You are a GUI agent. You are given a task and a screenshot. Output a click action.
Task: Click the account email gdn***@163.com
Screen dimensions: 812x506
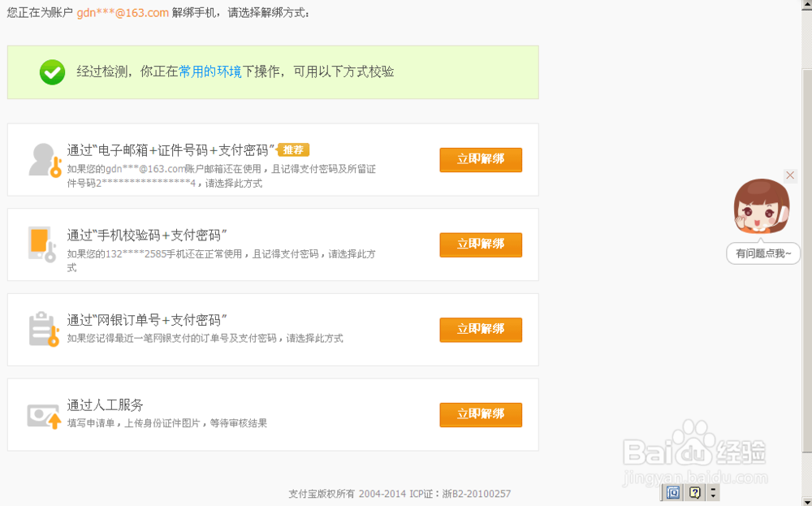(123, 13)
